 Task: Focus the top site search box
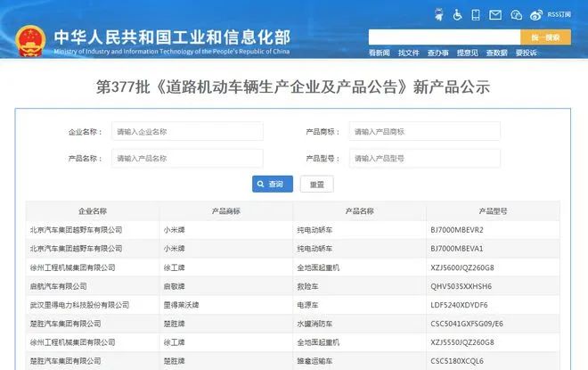pyautogui.click(x=445, y=37)
